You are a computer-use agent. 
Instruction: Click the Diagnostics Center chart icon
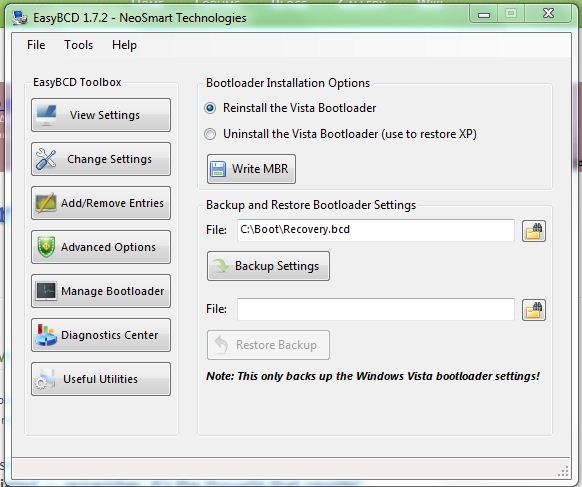(x=46, y=335)
